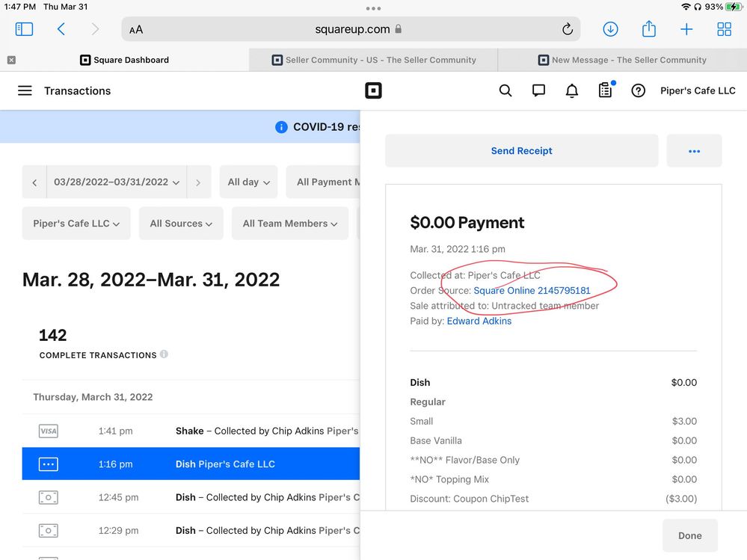Click the Square logo in header

[373, 90]
